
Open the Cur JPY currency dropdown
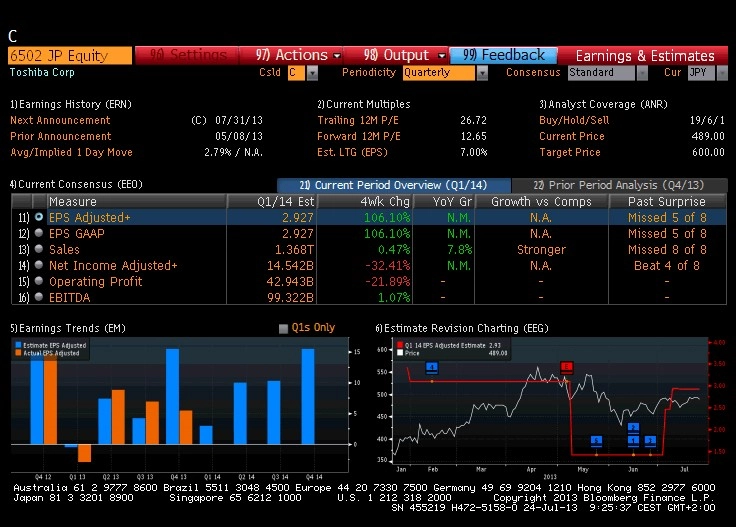(722, 73)
